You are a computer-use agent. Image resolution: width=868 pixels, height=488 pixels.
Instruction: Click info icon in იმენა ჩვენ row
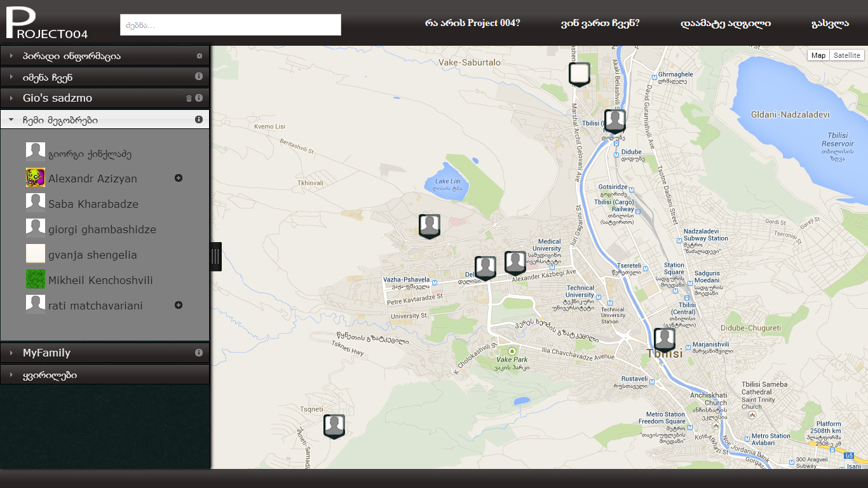(x=199, y=76)
